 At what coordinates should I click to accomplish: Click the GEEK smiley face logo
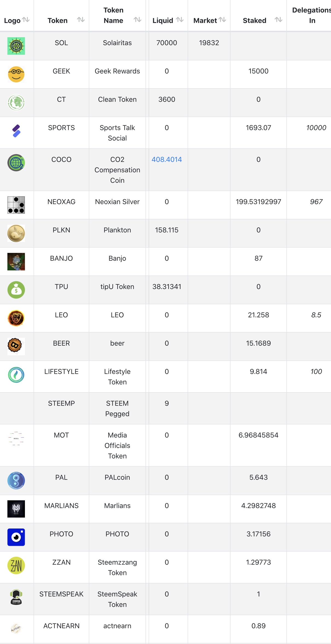(16, 74)
